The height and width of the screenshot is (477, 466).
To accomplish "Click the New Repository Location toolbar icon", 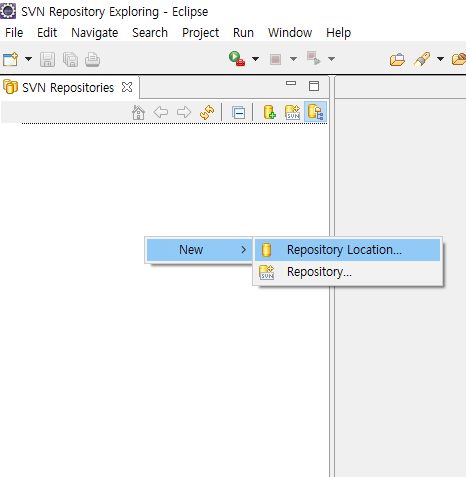I will [x=269, y=112].
